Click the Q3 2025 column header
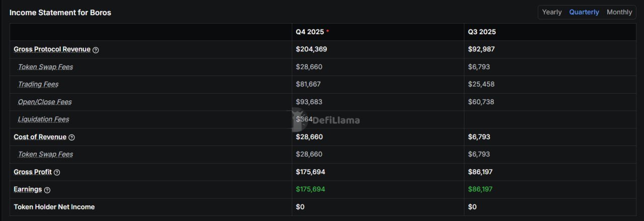This screenshot has height=221, width=644. click(x=481, y=32)
